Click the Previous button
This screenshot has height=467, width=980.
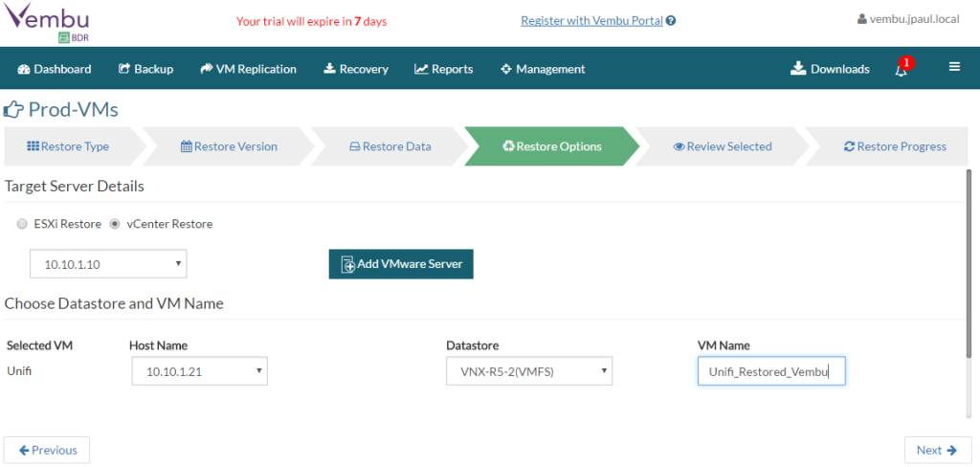[x=47, y=450]
